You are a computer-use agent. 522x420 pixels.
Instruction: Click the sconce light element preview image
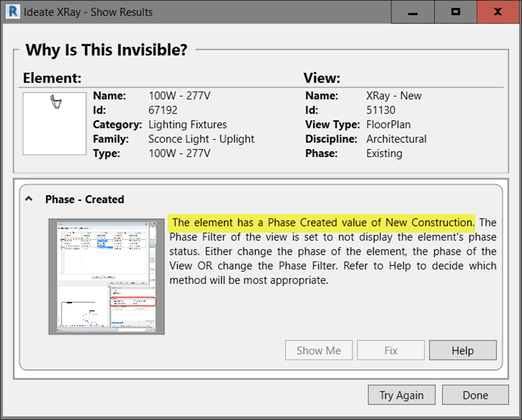54,124
